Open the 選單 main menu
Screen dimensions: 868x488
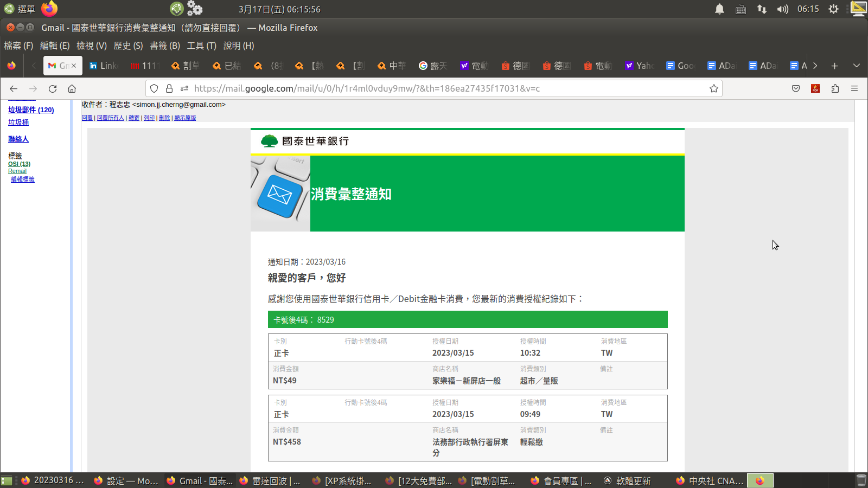click(20, 9)
